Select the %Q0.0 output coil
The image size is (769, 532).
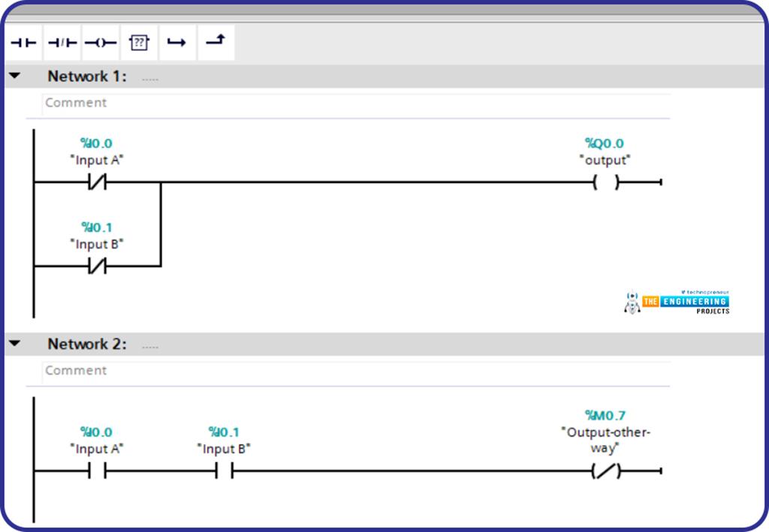tap(605, 182)
